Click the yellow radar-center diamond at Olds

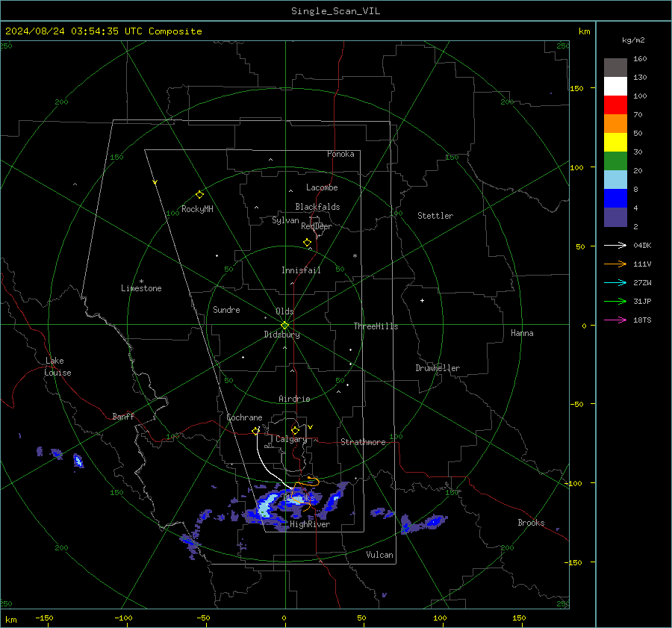pyautogui.click(x=285, y=326)
